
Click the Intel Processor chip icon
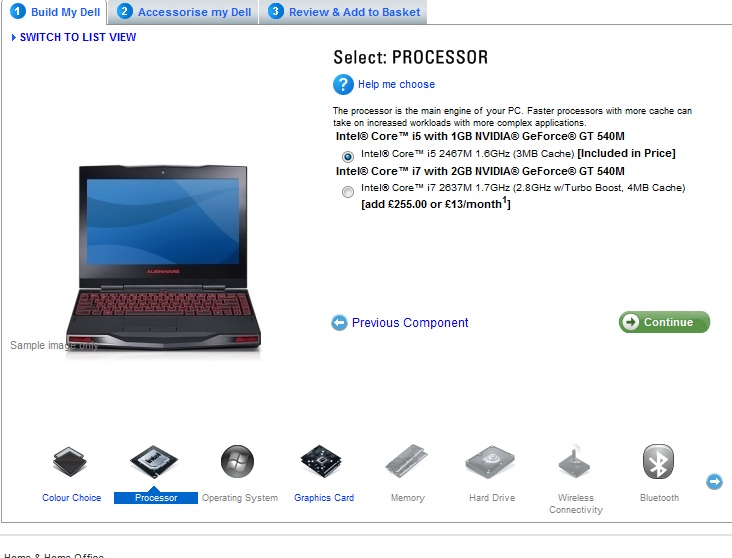[x=154, y=461]
